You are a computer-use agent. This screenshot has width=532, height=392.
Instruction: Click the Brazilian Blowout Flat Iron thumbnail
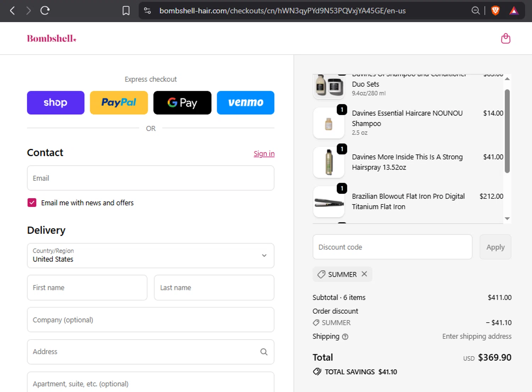(329, 202)
